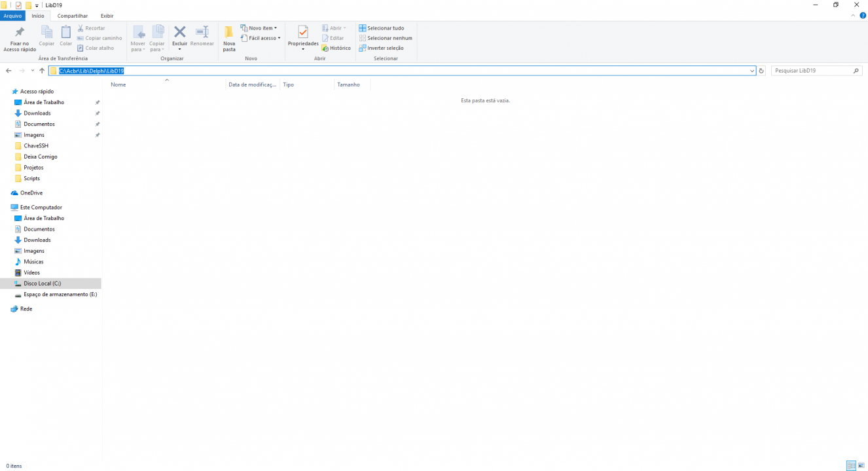Open the Exibir ribbon tab

pos(107,15)
